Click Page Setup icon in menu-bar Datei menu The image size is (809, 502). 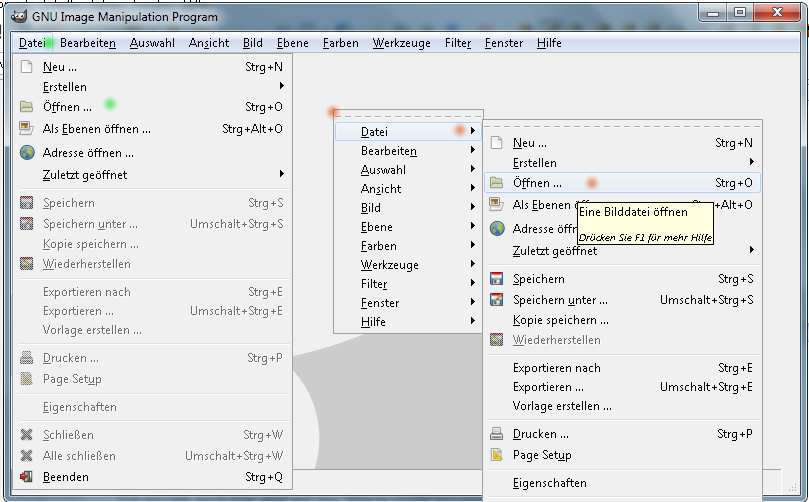(x=27, y=379)
